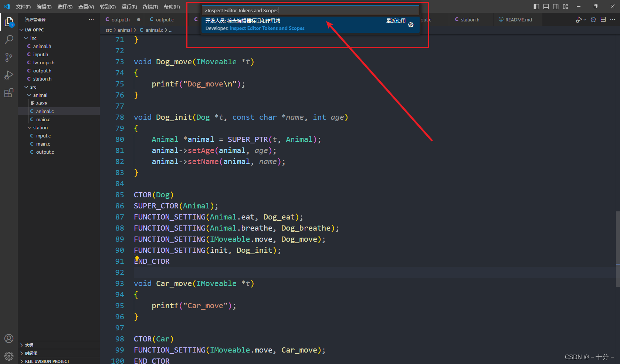Viewport: 620px width, 364px height.
Task: Open the 文件(F) menu
Action: 23,7
